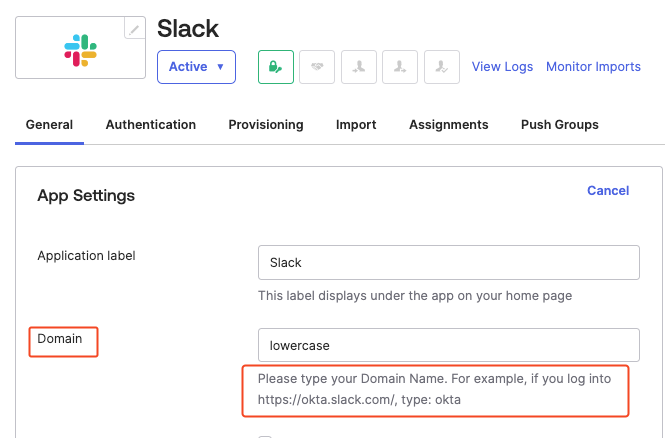665x438 pixels.
Task: Click the green lock sign-on icon
Action: (x=276, y=67)
